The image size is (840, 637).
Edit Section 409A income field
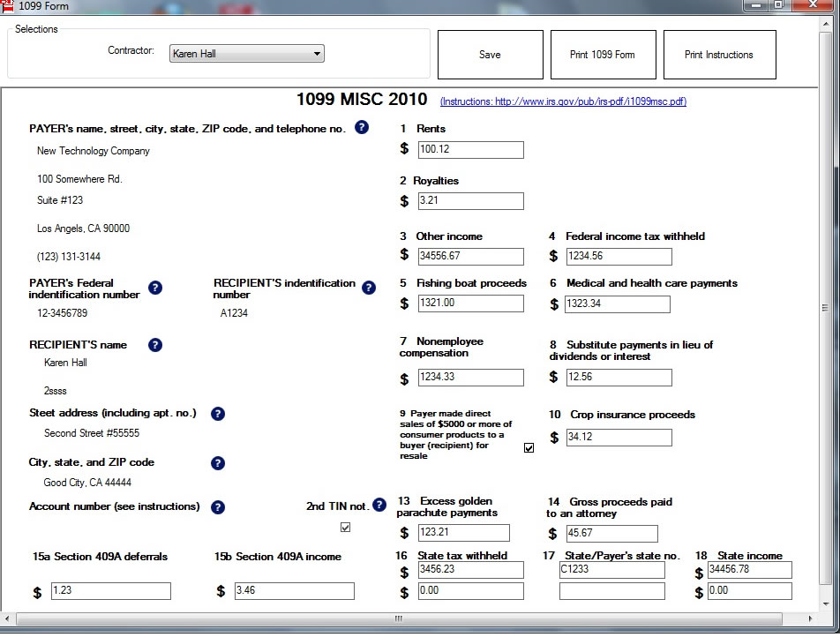click(295, 591)
